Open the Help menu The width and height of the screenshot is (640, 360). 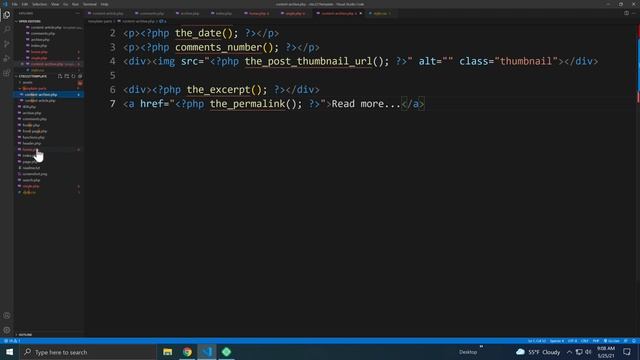coord(104,4)
